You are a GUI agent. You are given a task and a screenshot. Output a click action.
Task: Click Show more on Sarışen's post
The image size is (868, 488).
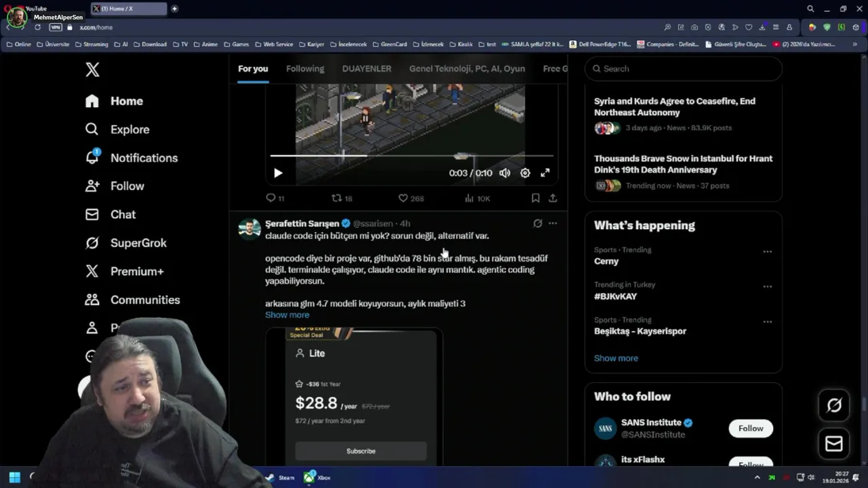(287, 314)
